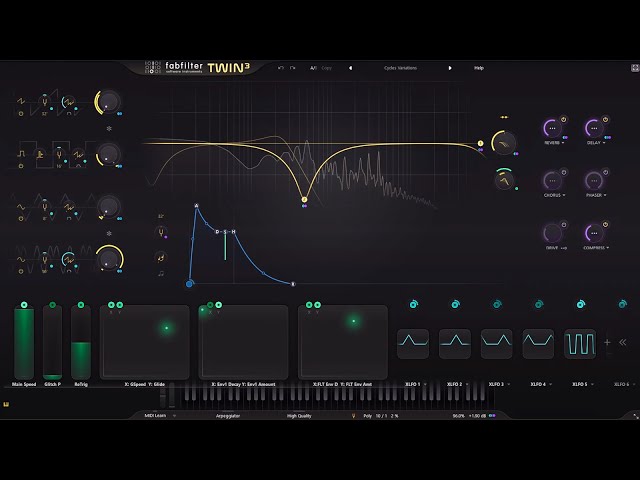Select oscillator 3 sine waveform icon
Image resolution: width=640 pixels, height=480 pixels.
[21, 207]
